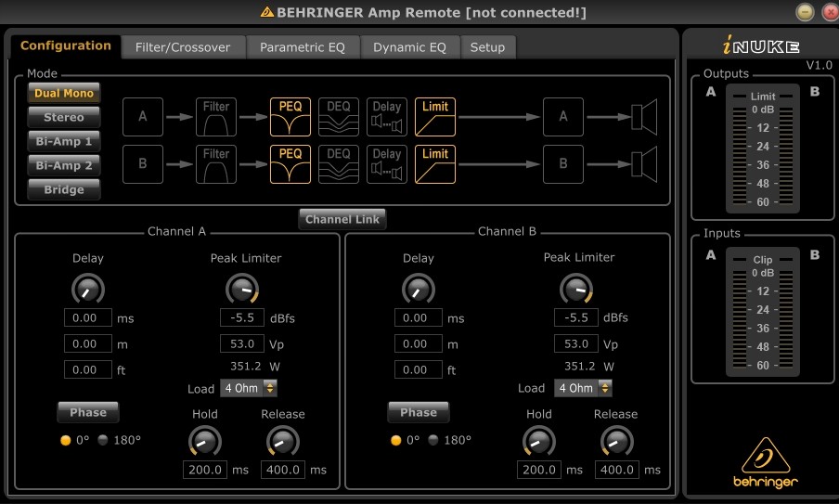Open Channel B Delay block
This screenshot has height=504, width=839.
386,164
